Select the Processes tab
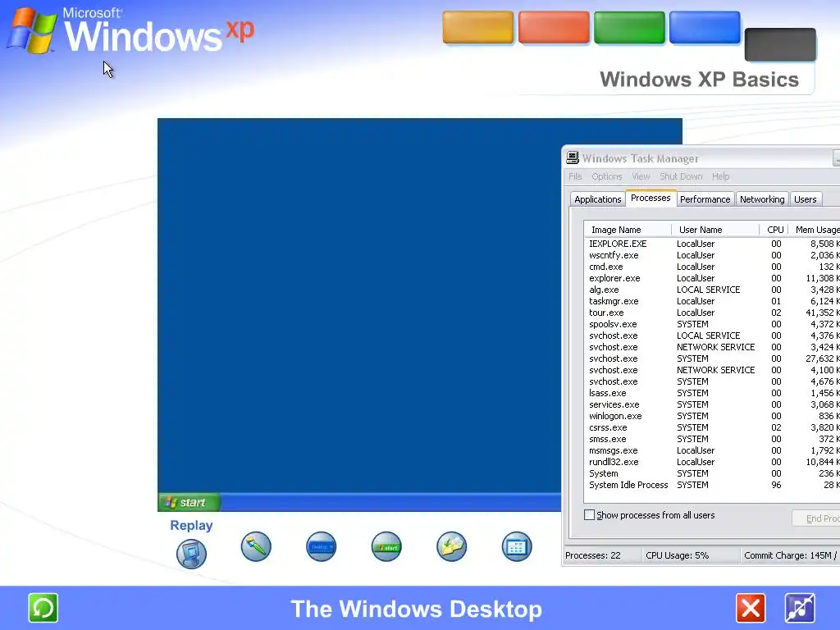This screenshot has width=840, height=630. tap(651, 198)
